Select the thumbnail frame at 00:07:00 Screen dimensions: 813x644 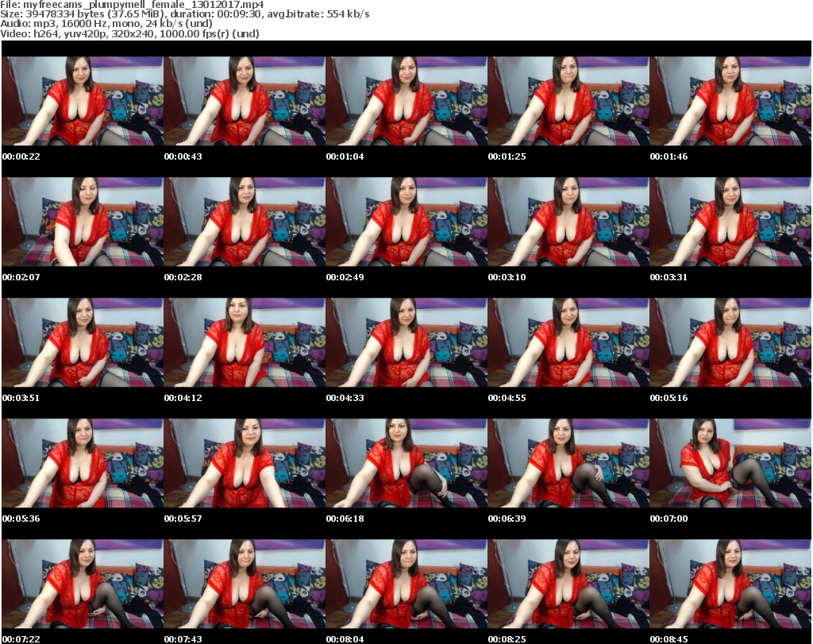click(x=730, y=463)
